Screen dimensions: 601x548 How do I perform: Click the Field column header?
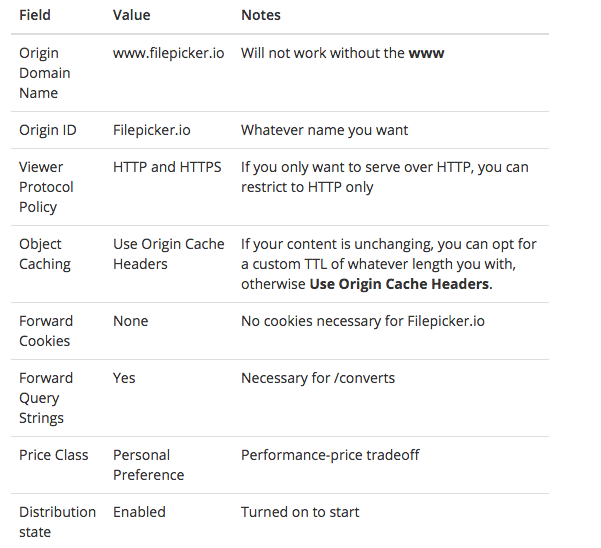(x=35, y=15)
